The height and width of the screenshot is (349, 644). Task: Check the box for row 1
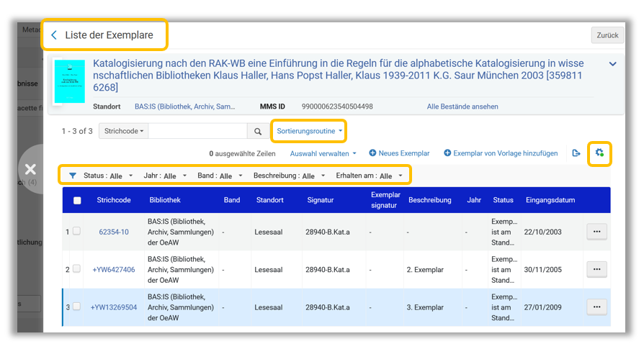[77, 232]
